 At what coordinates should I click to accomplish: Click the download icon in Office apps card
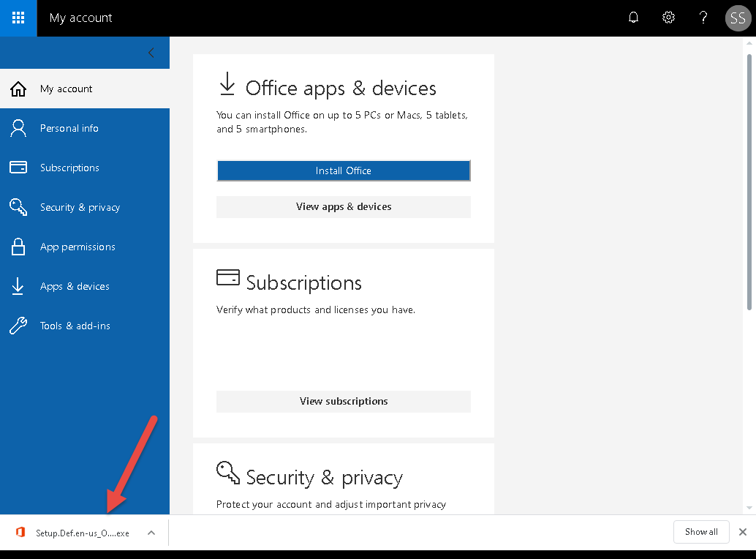click(x=227, y=84)
